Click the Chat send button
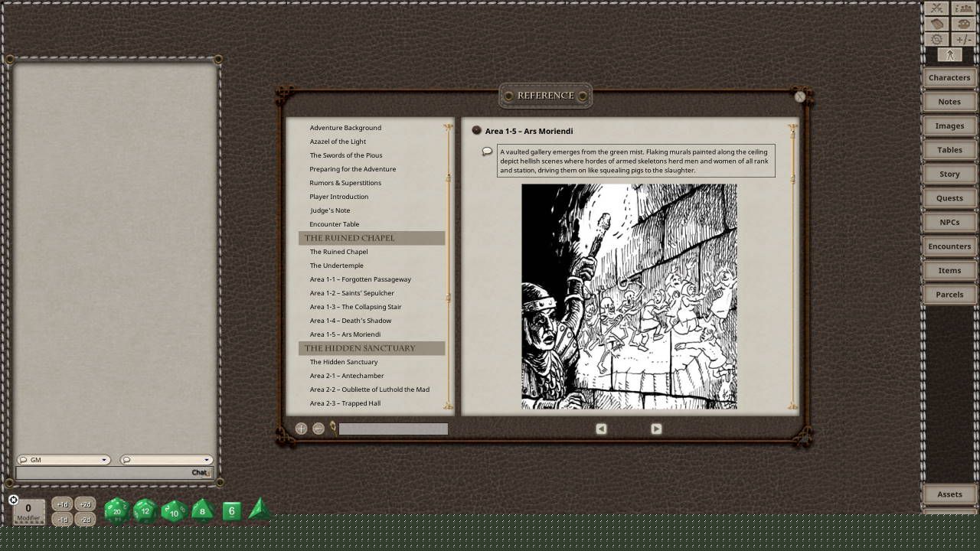The height and width of the screenshot is (551, 980). [x=200, y=473]
